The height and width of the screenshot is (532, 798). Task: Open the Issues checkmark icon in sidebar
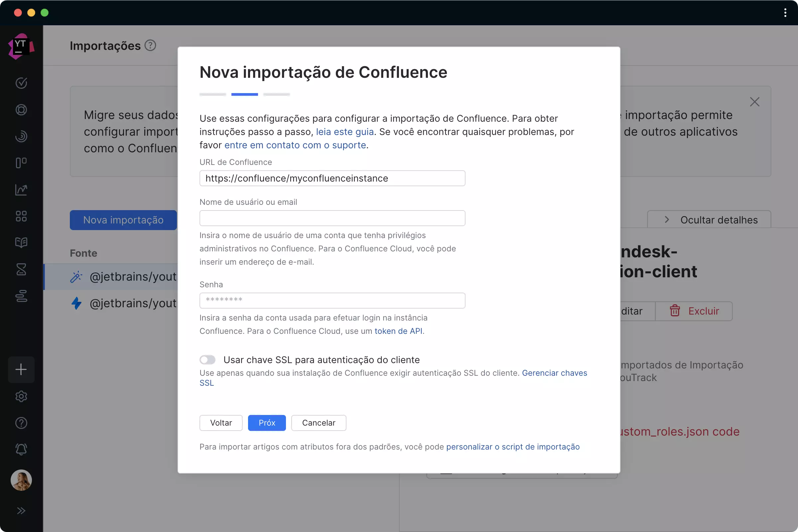[21, 83]
